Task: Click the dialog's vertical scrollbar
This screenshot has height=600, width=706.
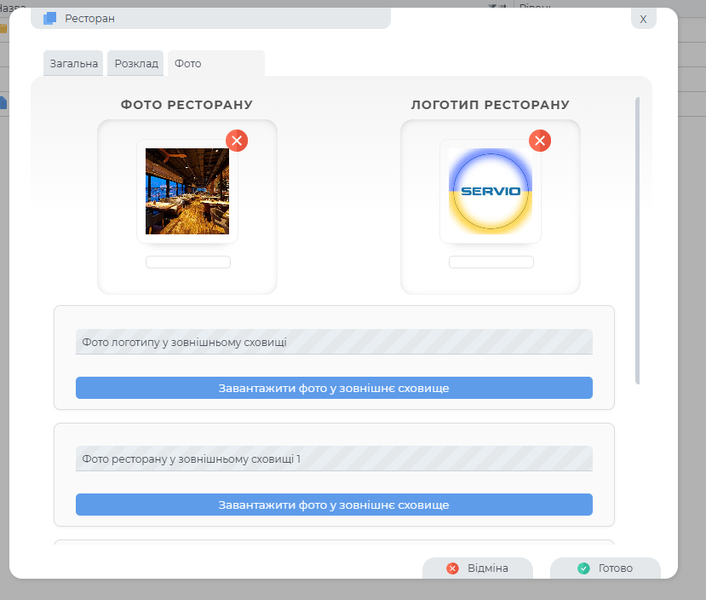Action: [637, 240]
